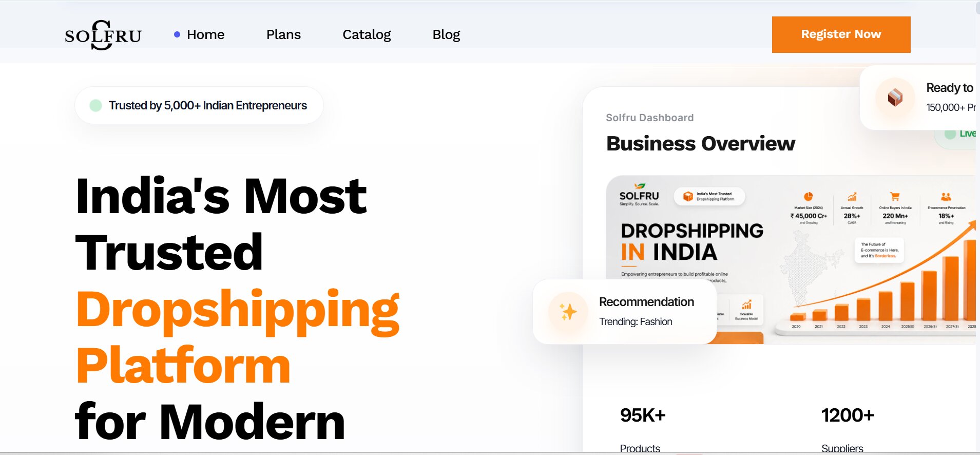Click the shopping cart icon above Online Buyers
Image resolution: width=980 pixels, height=455 pixels.
895,197
